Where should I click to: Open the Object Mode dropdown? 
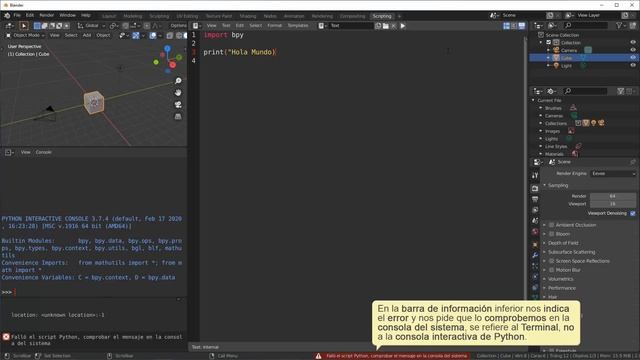[25, 36]
